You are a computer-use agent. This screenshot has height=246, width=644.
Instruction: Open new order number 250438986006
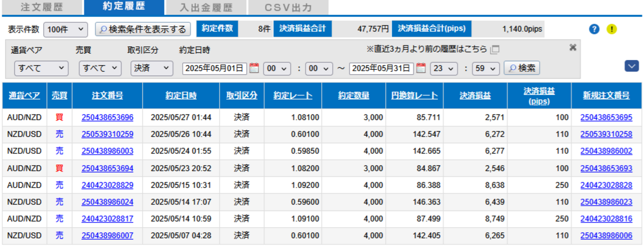pos(606,236)
